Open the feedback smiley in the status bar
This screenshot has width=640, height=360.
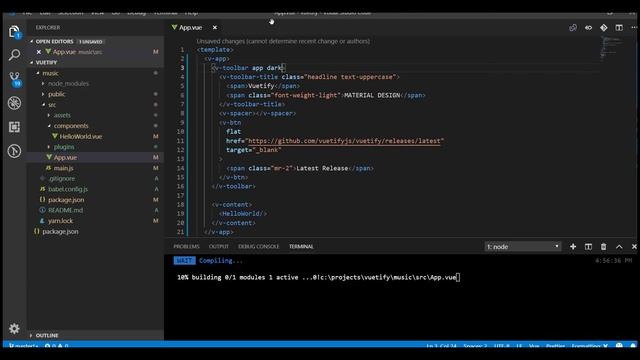pyautogui.click(x=619, y=346)
